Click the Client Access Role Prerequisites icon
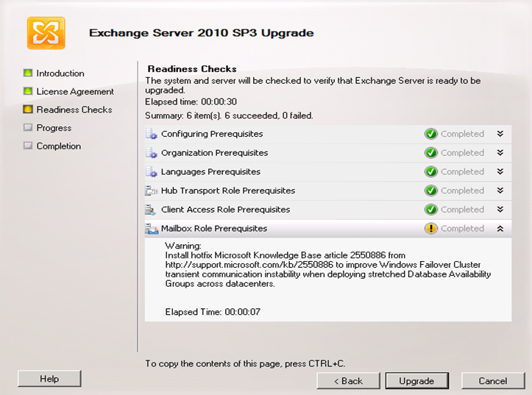This screenshot has height=395, width=532. point(150,210)
